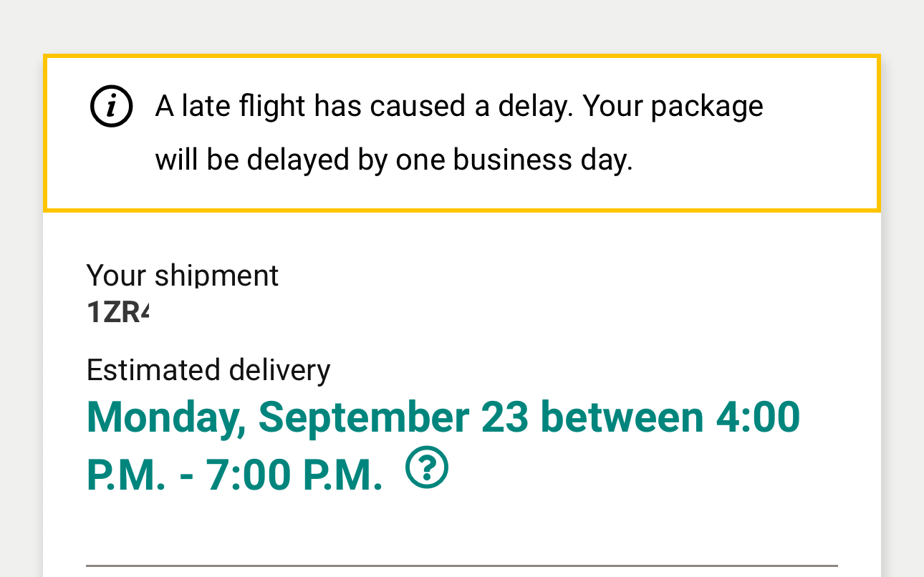This screenshot has width=924, height=577.
Task: Select the "A late flight has caused" message line
Action: point(459,107)
